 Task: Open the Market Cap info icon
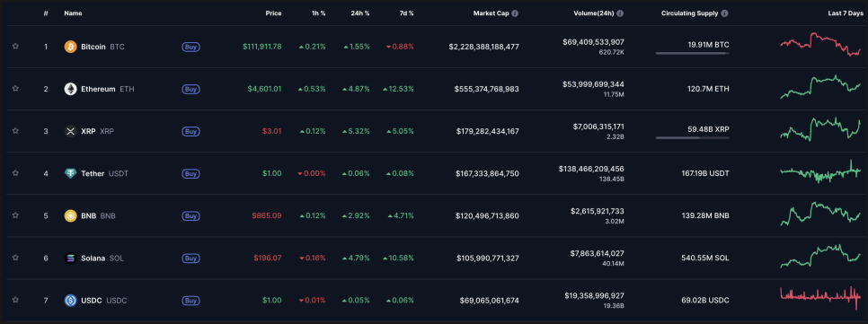[515, 13]
